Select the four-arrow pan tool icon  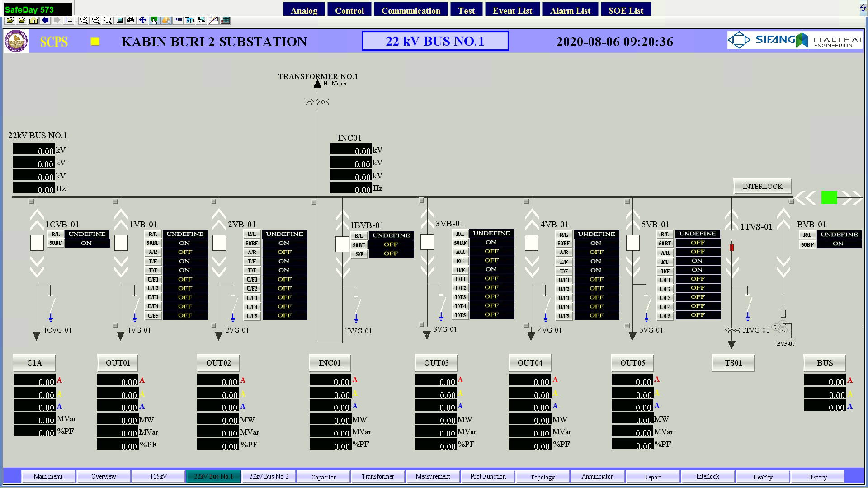[x=142, y=20]
